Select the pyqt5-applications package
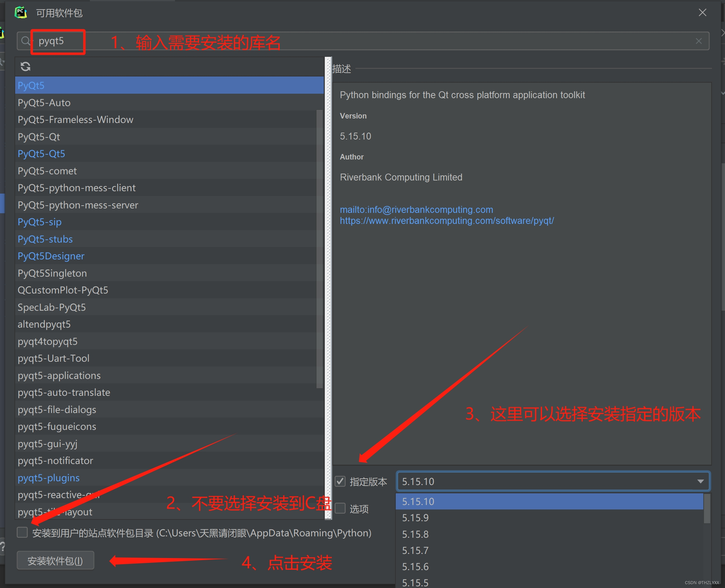Screen dimensions: 725x588 pyautogui.click(x=166, y=375)
